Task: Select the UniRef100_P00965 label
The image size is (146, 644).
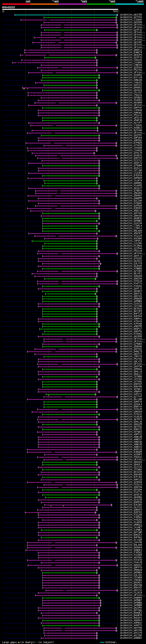Action: coord(131,555)
